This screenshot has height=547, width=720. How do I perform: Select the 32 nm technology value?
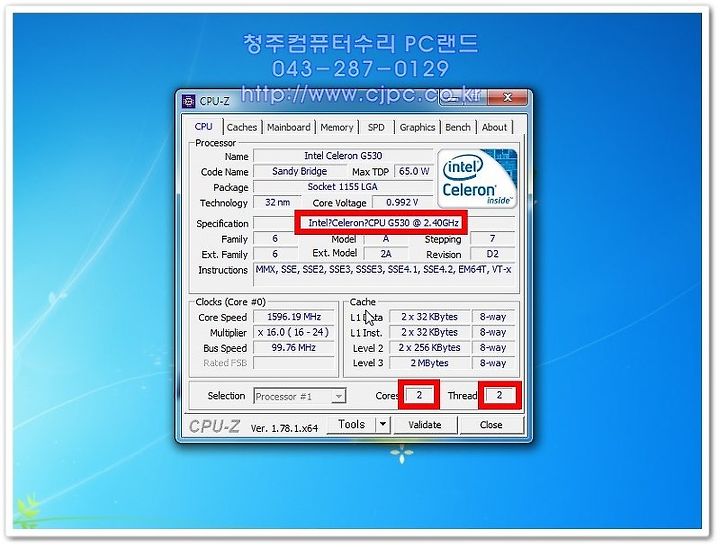[277, 203]
